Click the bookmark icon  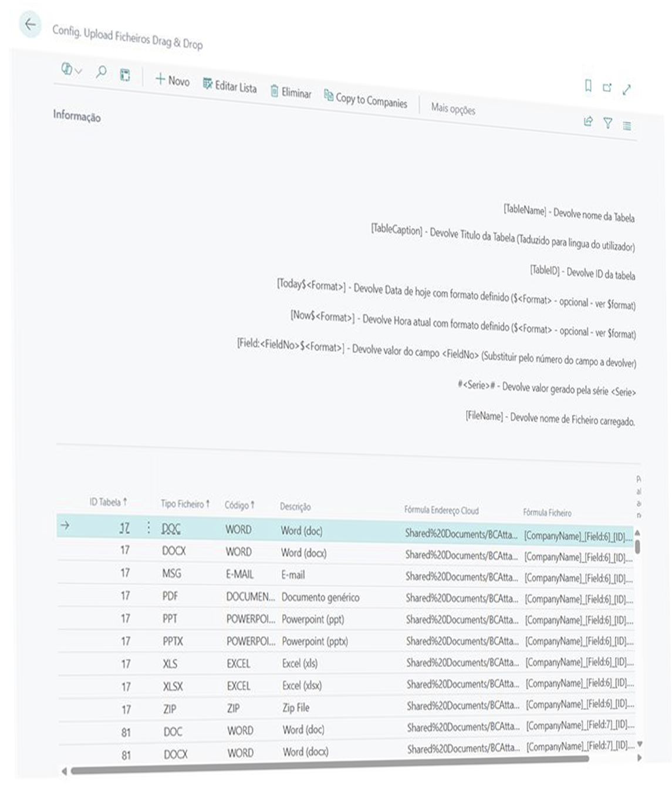tap(588, 86)
